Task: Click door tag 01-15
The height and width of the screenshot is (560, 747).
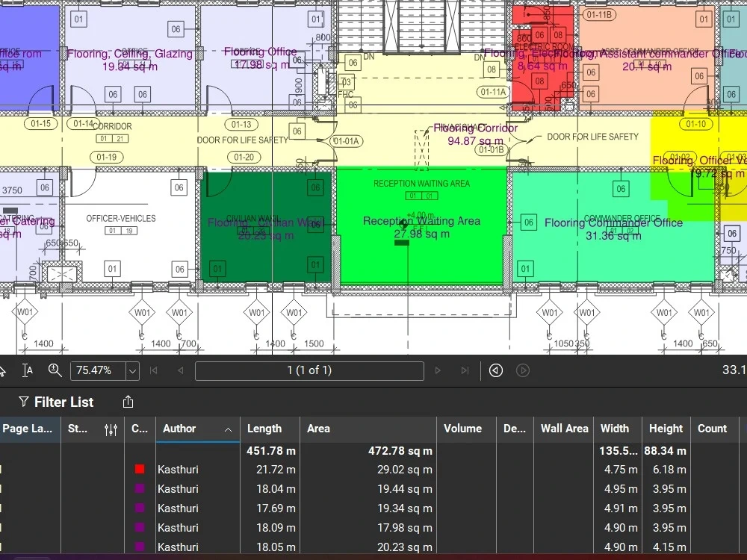Action: pyautogui.click(x=40, y=124)
